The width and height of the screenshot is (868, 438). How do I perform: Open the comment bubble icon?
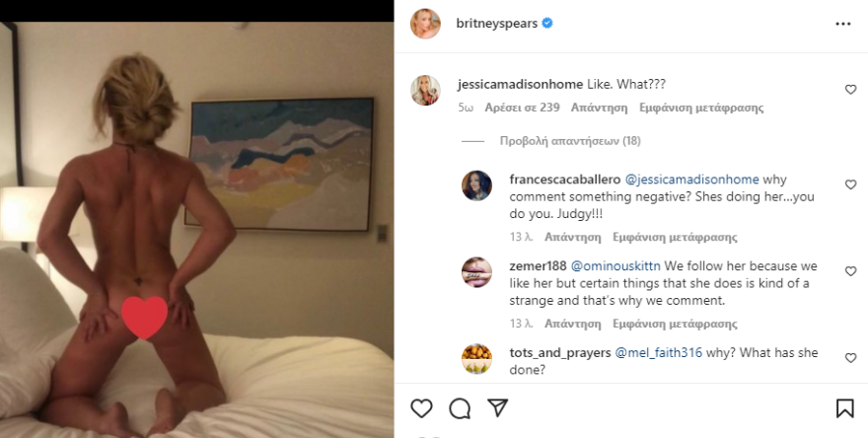coord(460,408)
